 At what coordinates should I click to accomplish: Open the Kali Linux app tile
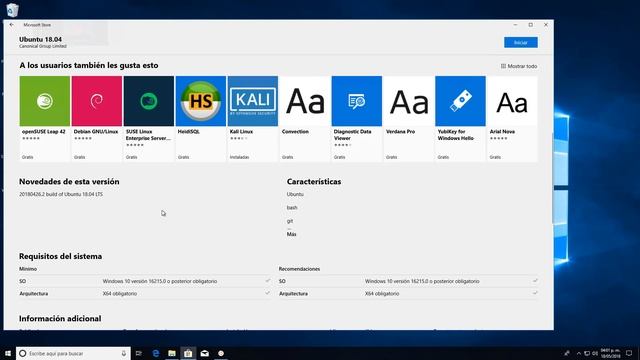pos(253,118)
